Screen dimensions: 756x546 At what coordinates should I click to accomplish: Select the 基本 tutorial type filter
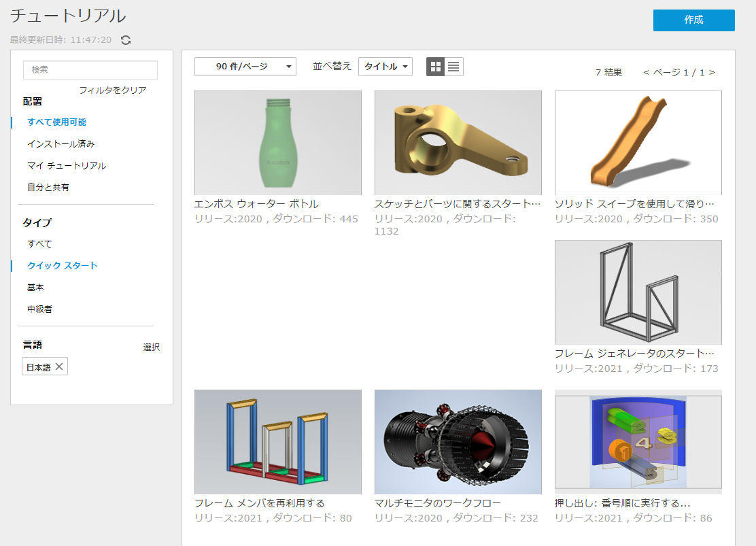coord(37,287)
